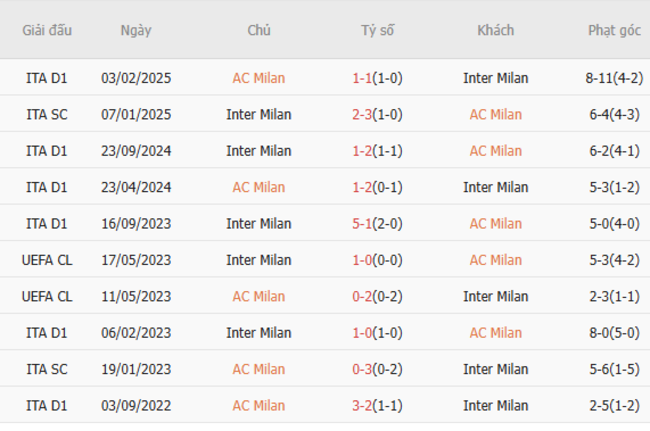
Task: Click the 5-1(2-0) score result
Action: tap(377, 224)
